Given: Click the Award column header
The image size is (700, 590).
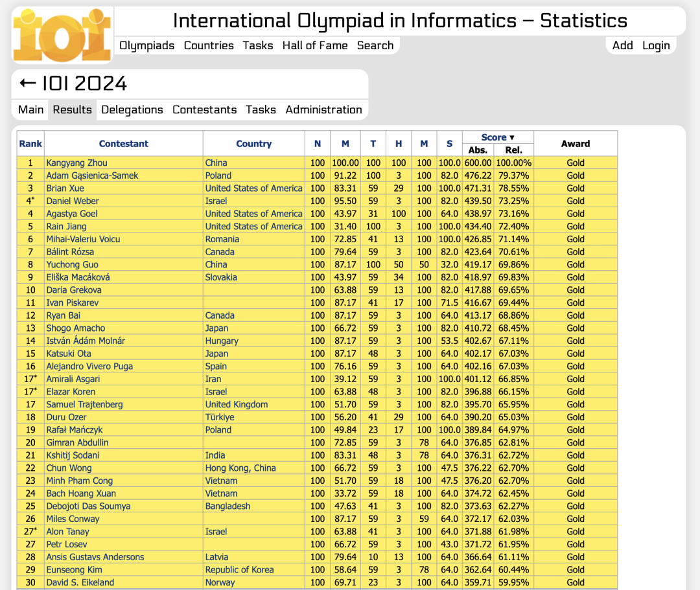Looking at the screenshot, I should tap(576, 144).
